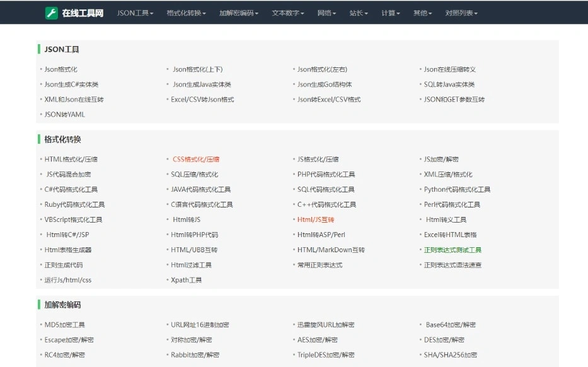
Task: Click the green wrench logo icon
Action: 52,13
